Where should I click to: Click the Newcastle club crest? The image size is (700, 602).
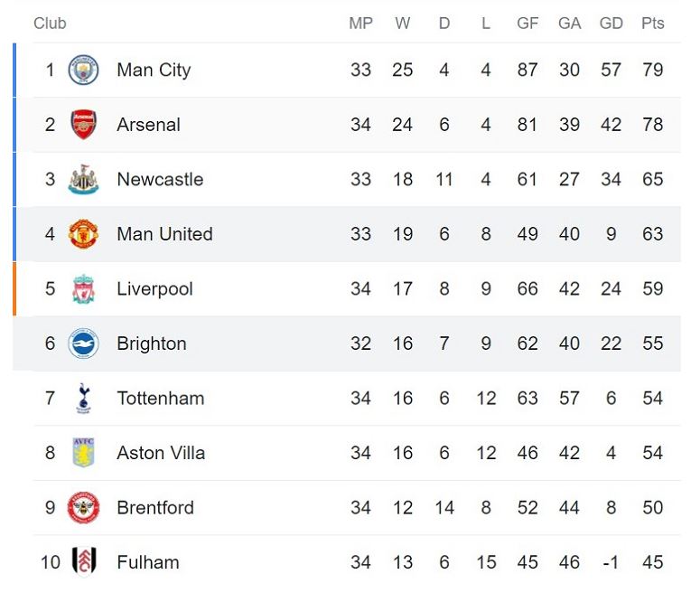[x=83, y=179]
